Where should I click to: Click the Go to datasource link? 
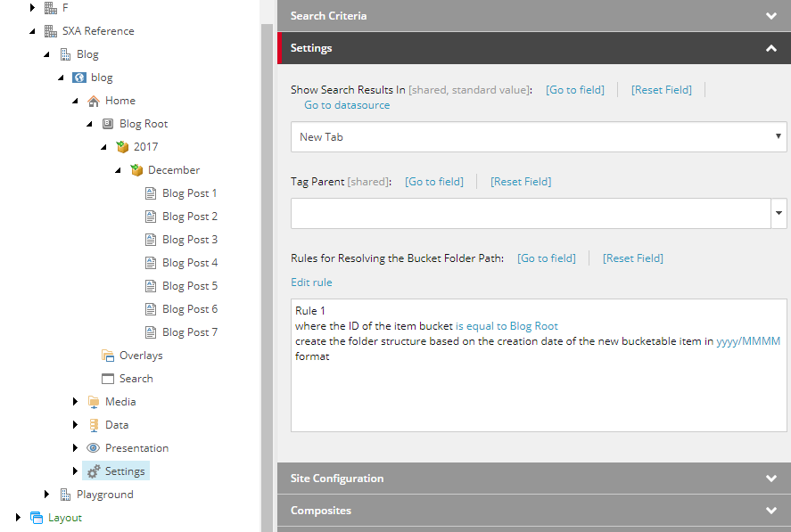pos(347,105)
